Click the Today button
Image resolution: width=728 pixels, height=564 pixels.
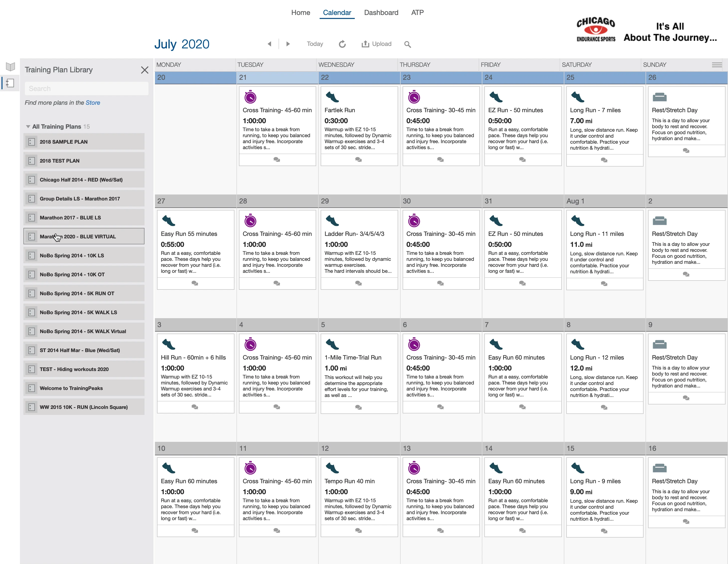[315, 44]
